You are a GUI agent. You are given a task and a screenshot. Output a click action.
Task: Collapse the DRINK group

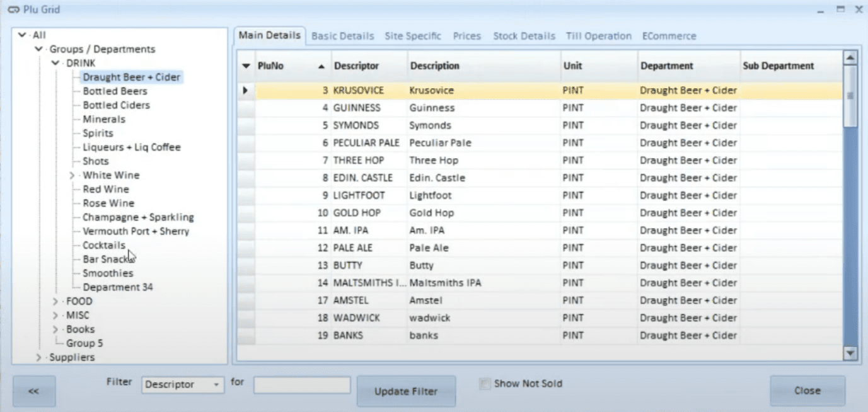(55, 62)
